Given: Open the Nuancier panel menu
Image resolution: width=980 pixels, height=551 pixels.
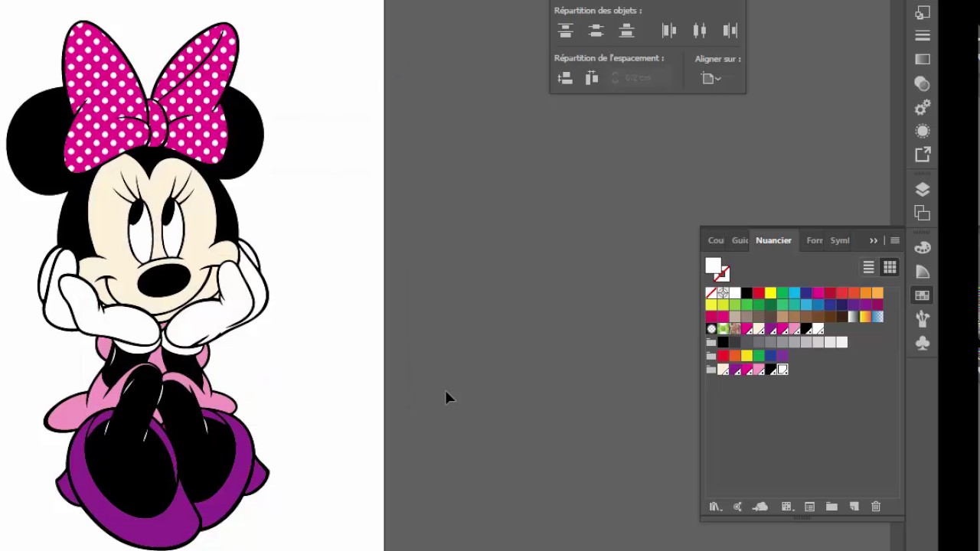Looking at the screenshot, I should [x=894, y=240].
